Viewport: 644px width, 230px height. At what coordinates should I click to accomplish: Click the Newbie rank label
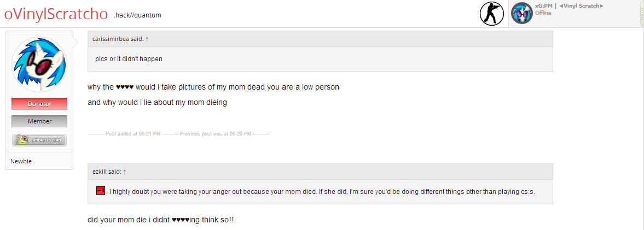pyautogui.click(x=21, y=161)
